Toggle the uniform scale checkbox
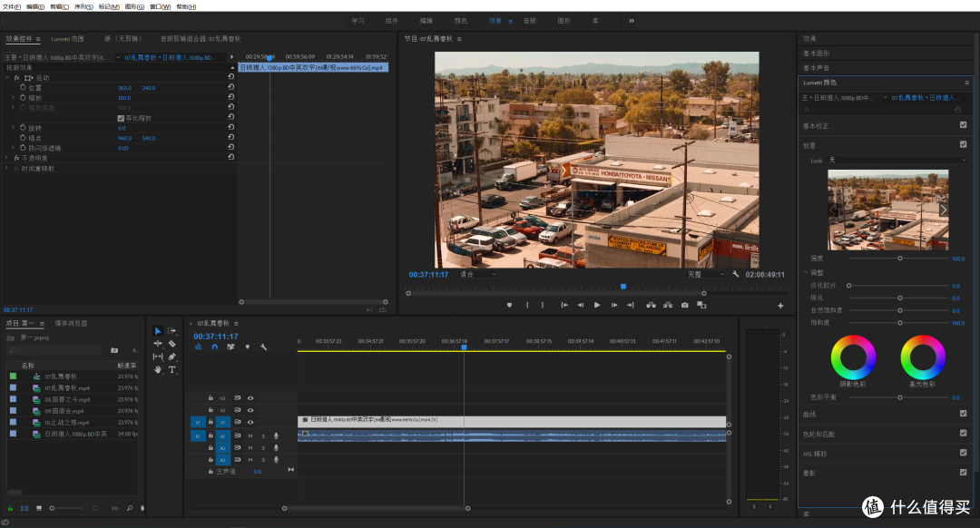980x528 pixels. [121, 118]
